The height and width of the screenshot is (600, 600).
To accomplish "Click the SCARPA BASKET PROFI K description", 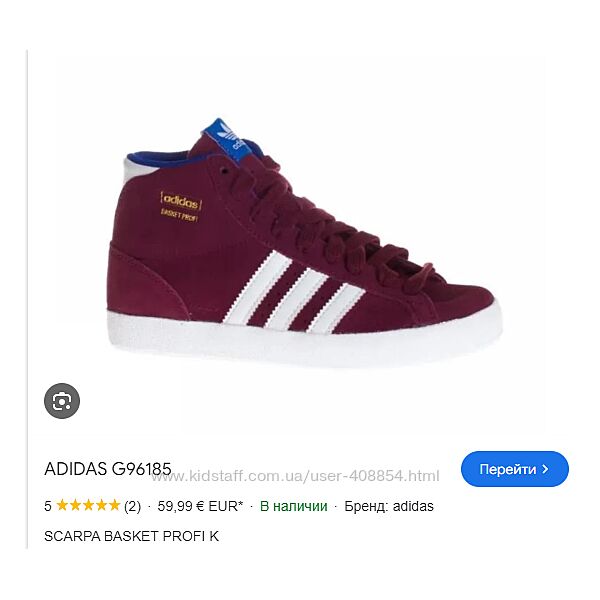I will click(132, 536).
